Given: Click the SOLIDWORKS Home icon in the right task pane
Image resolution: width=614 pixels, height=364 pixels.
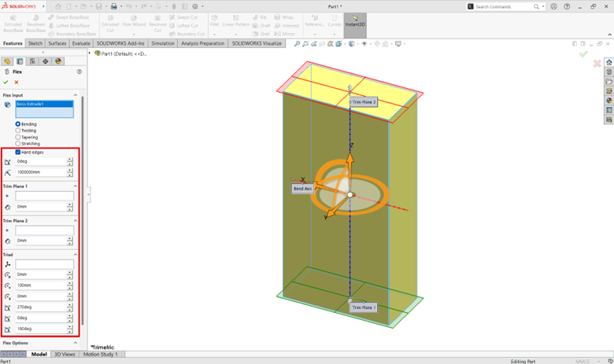Looking at the screenshot, I should point(608,62).
